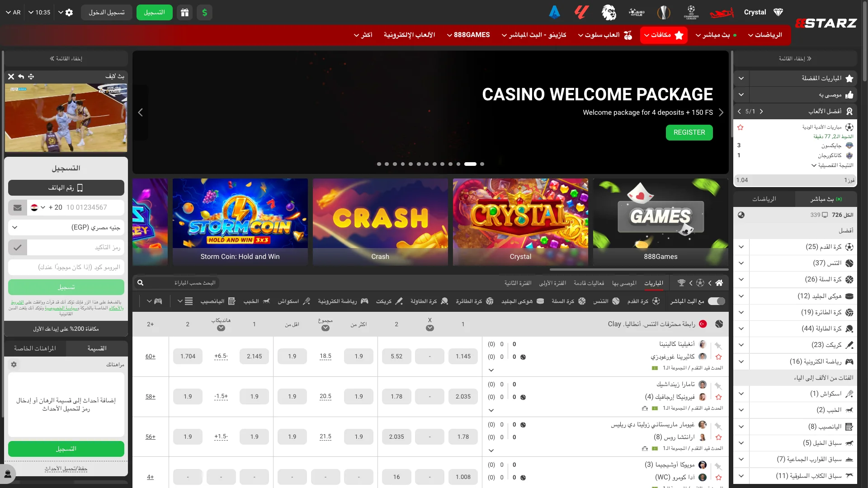Open الرياضات main menu
Viewport: 868px width, 488px height.
click(765, 35)
